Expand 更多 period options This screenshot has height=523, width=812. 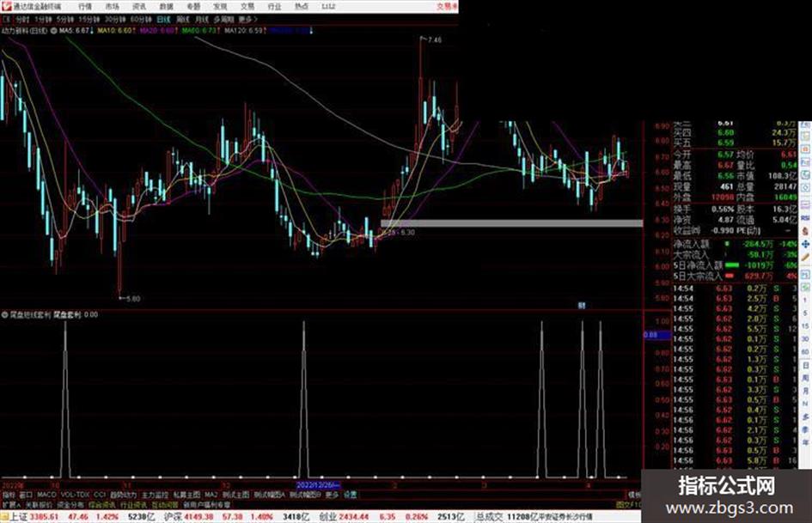(247, 19)
